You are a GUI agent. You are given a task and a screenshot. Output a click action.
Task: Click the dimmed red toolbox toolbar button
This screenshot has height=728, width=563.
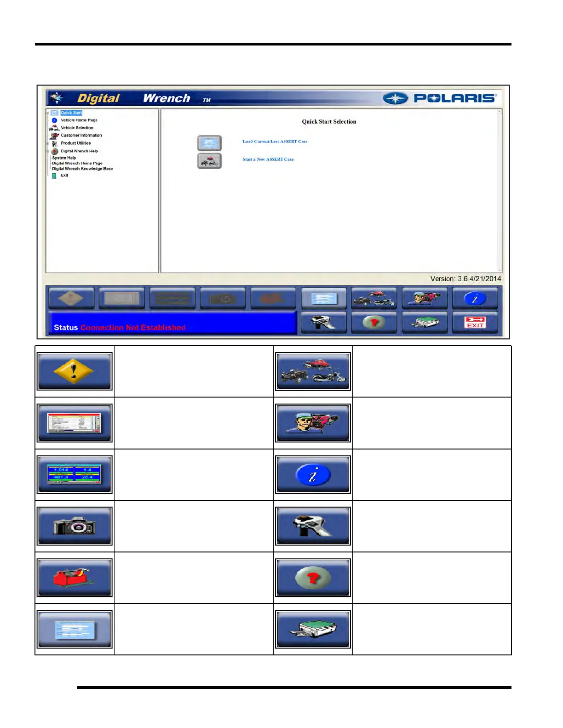point(273,298)
